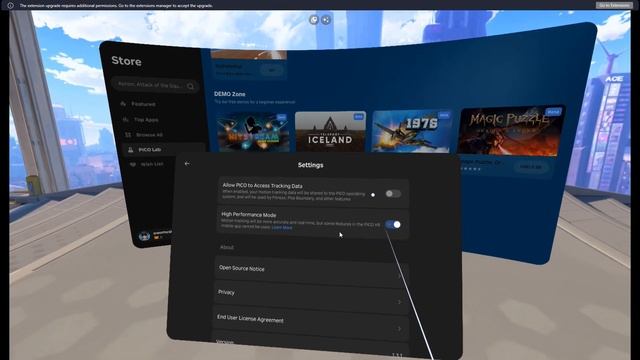Screen dimensions: 640x360
Task: Follow the Learn More link
Action: [282, 228]
